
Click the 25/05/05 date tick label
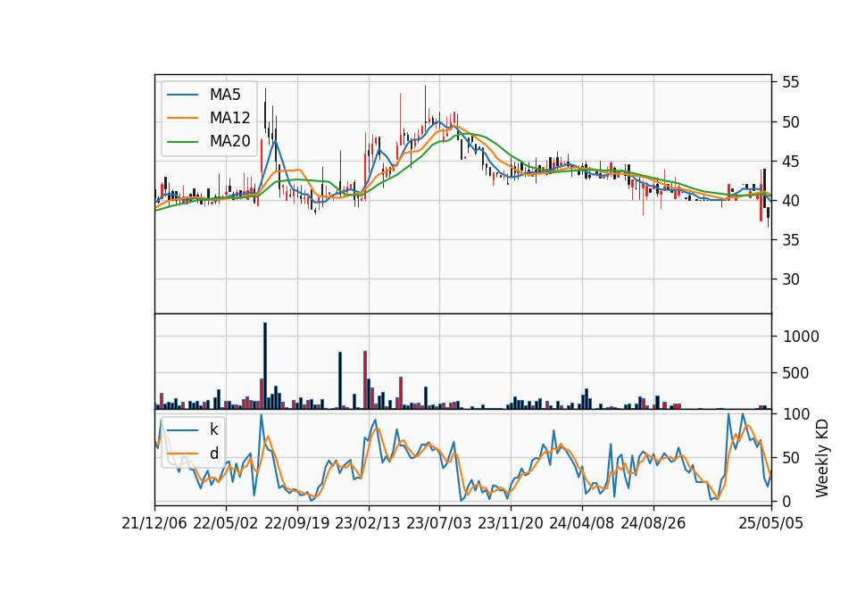pyautogui.click(x=771, y=523)
